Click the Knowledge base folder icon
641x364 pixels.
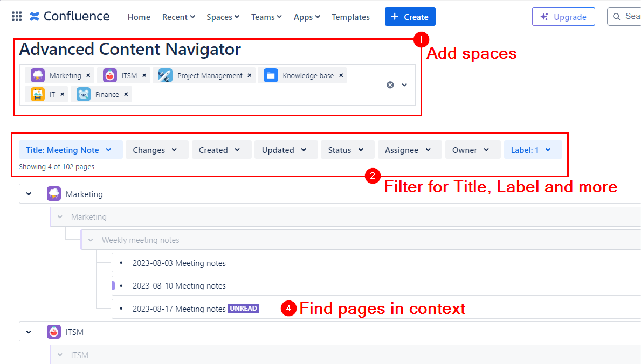(271, 75)
